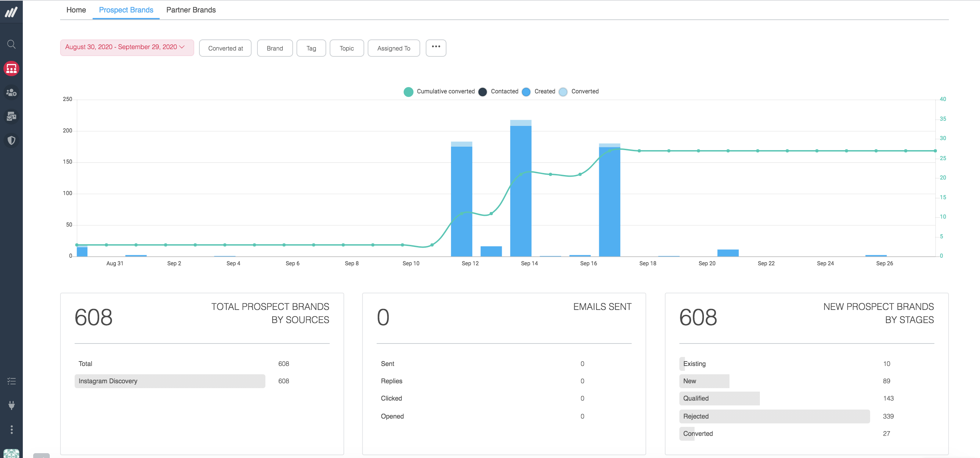Open the checklist tasks sidebar icon
Viewport: 980px width, 458px height.
coord(11,381)
